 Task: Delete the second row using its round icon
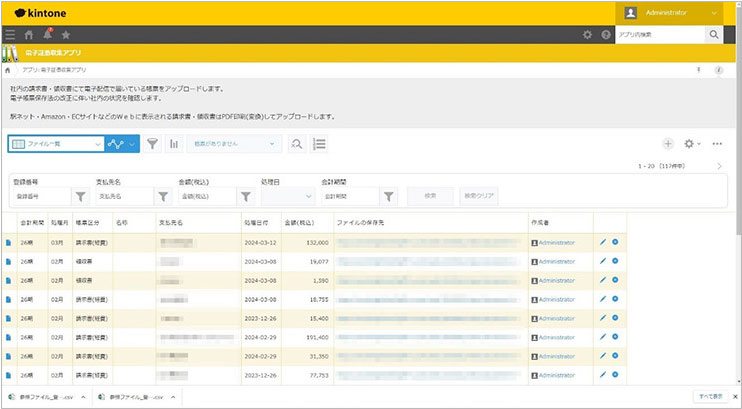[616, 260]
